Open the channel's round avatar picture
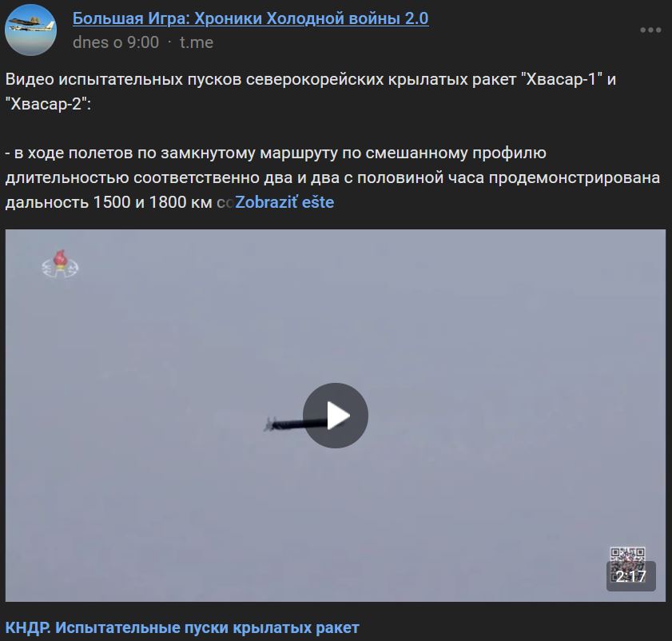 30,30
